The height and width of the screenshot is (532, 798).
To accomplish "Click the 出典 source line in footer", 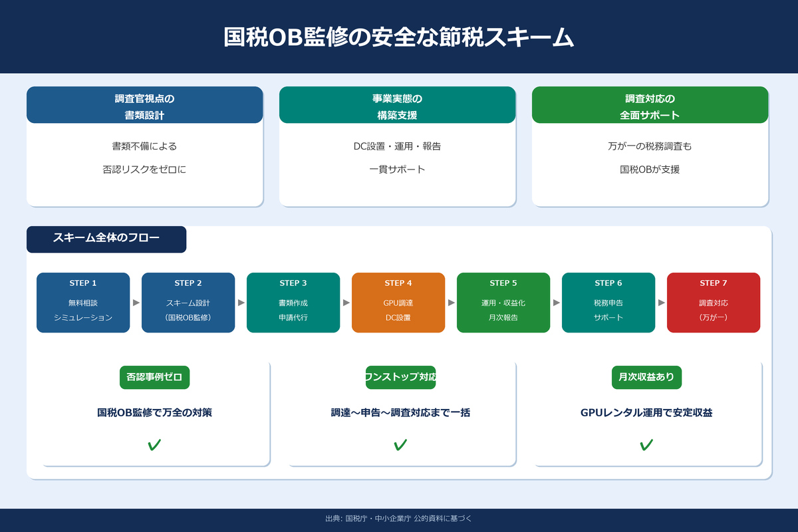I will [399, 519].
